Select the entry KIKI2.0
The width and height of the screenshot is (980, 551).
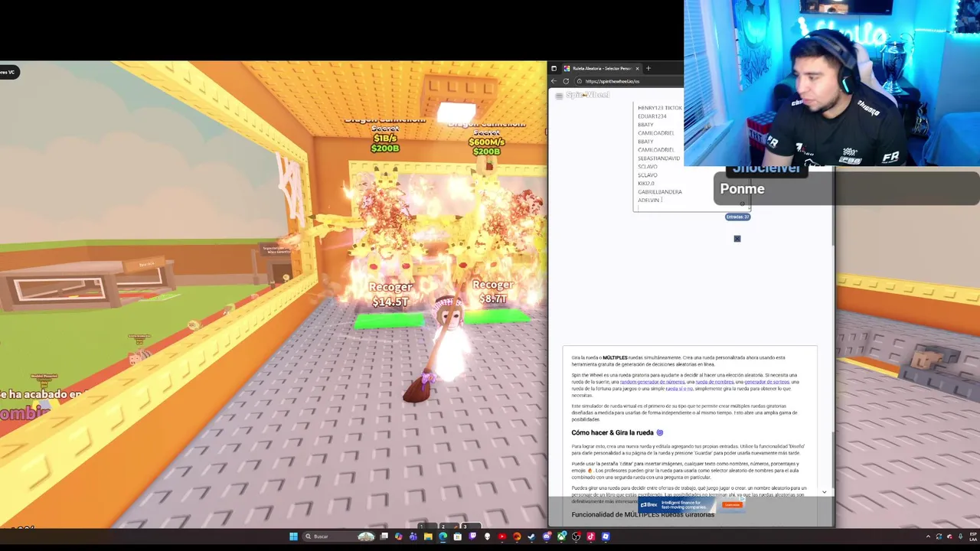tap(646, 184)
